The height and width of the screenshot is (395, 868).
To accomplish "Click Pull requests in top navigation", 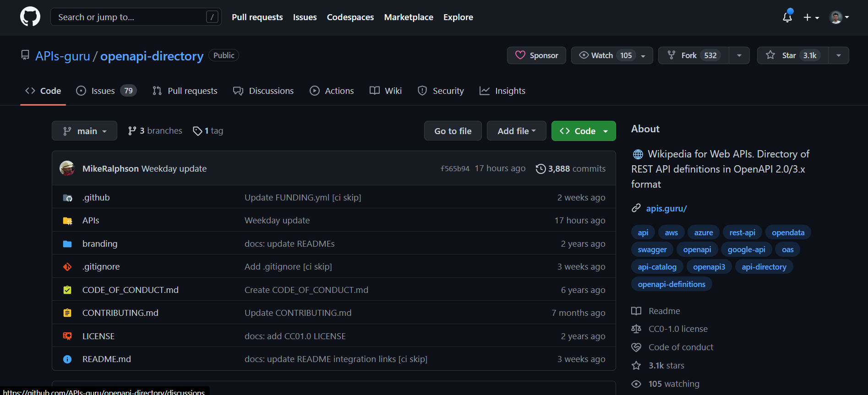I will click(x=257, y=17).
